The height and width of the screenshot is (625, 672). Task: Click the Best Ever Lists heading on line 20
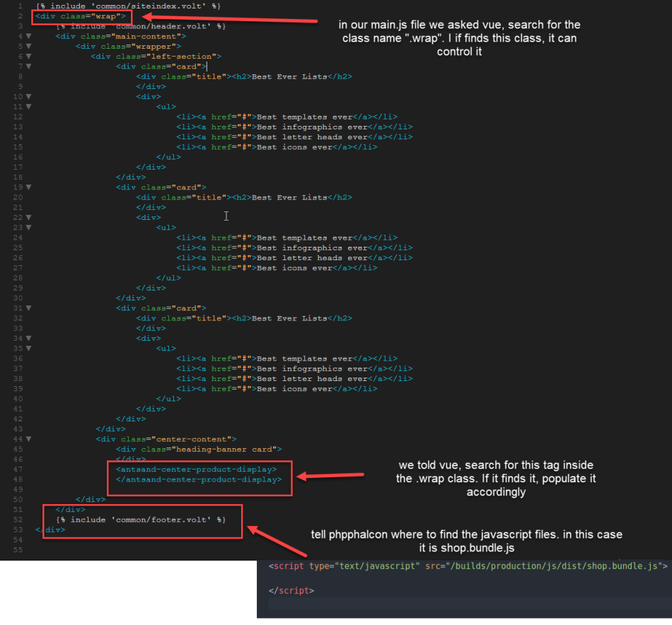pos(289,197)
